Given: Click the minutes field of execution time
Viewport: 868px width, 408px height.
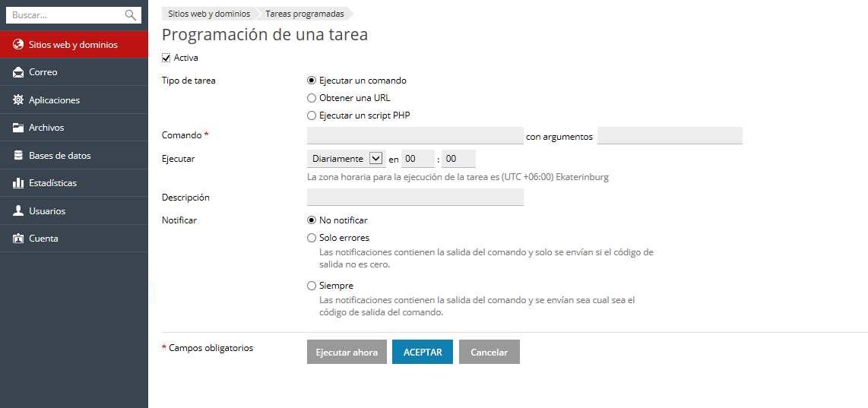Looking at the screenshot, I should (458, 158).
